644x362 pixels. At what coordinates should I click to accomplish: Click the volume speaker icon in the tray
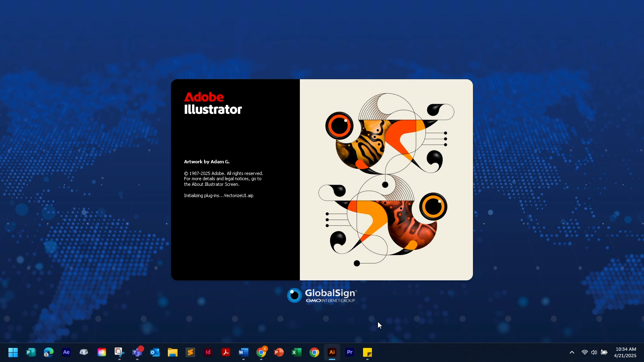tap(594, 352)
